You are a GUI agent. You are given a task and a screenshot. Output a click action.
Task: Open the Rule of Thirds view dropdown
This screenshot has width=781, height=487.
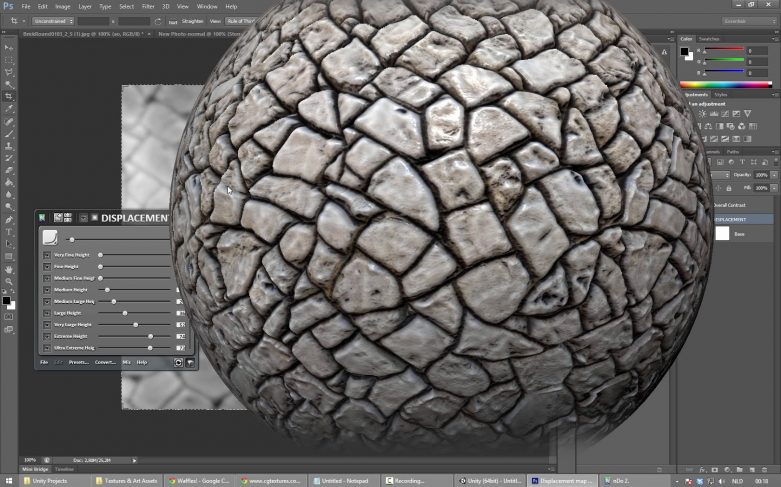tap(241, 21)
